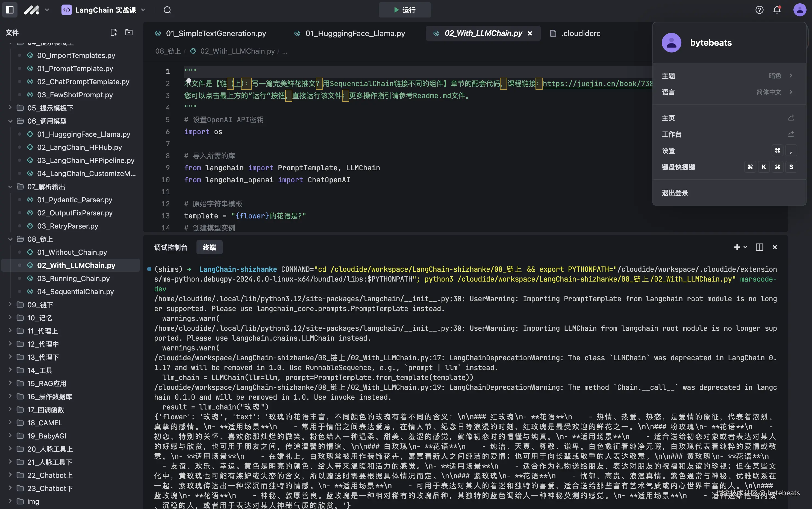Viewport: 812px width, 509px height.
Task: Open 04_SequentialChain.py file
Action: pos(71,291)
